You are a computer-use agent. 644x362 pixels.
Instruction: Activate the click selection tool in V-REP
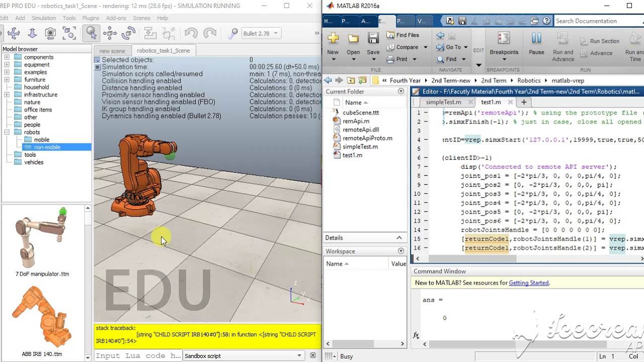click(91, 34)
